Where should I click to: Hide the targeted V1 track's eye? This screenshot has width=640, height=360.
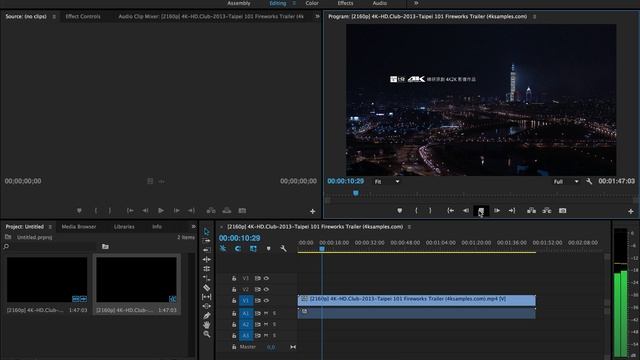pyautogui.click(x=266, y=300)
